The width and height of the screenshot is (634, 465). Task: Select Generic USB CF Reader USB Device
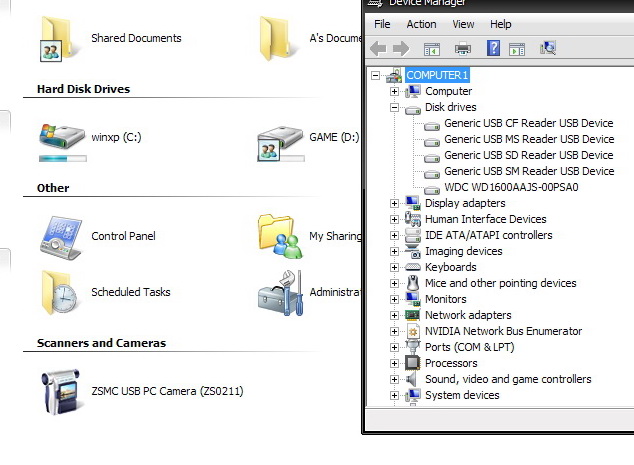click(528, 123)
